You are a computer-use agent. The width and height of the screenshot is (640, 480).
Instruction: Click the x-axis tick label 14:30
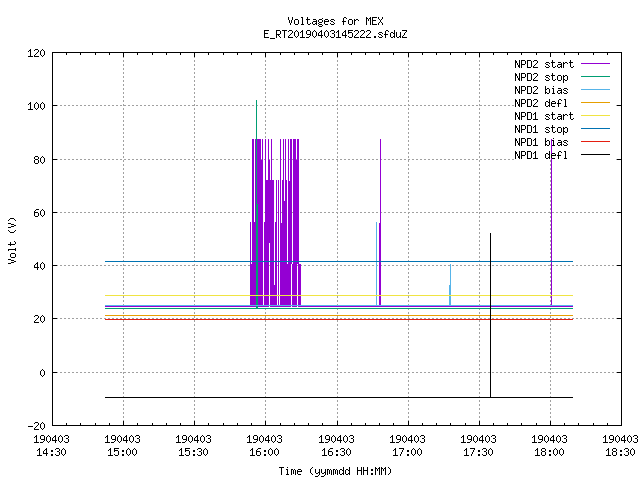tap(51, 452)
